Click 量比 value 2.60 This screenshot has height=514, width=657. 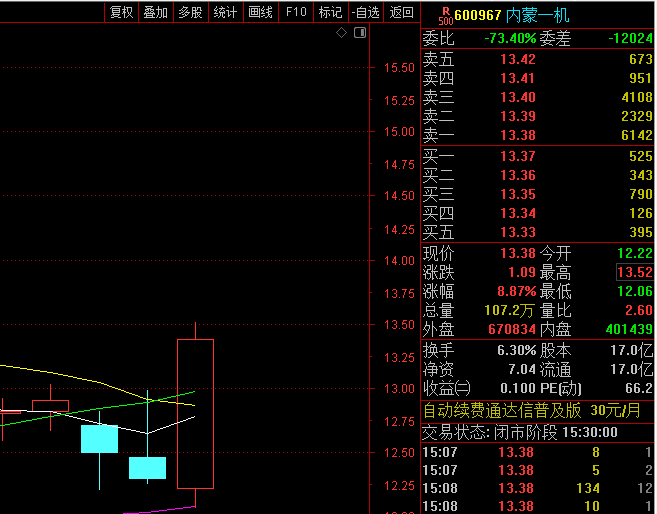click(639, 310)
